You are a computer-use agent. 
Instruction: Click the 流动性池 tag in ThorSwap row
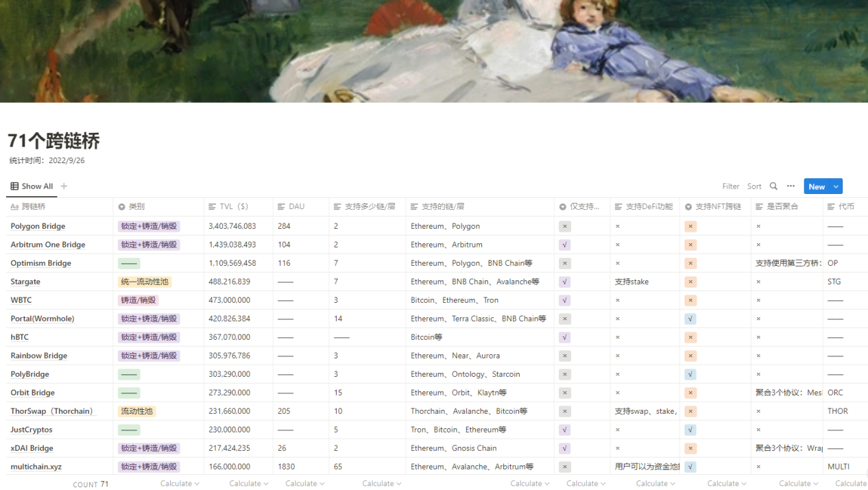[136, 411]
